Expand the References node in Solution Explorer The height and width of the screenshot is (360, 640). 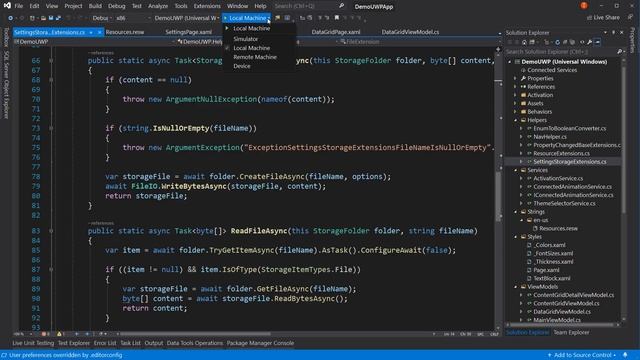coord(515,87)
